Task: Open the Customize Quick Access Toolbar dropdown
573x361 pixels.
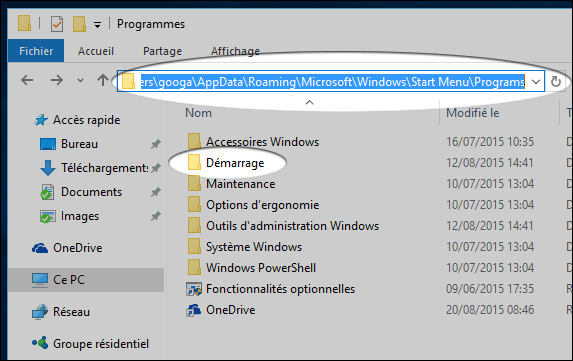Action: tap(97, 25)
